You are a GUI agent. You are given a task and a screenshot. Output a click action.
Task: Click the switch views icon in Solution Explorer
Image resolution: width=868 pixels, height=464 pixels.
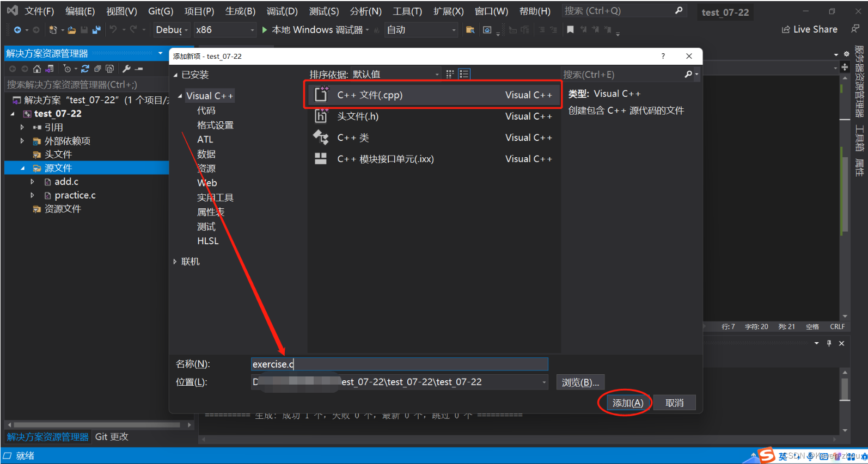tap(50, 69)
